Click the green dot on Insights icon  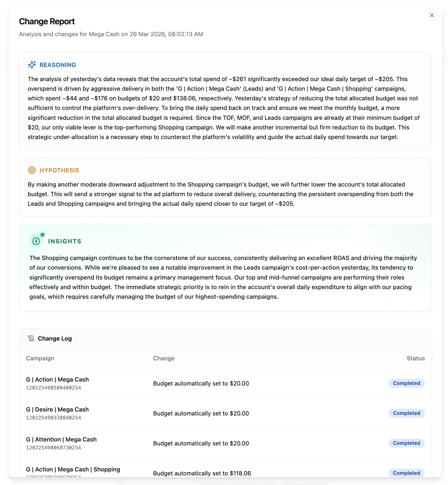[x=43, y=235]
